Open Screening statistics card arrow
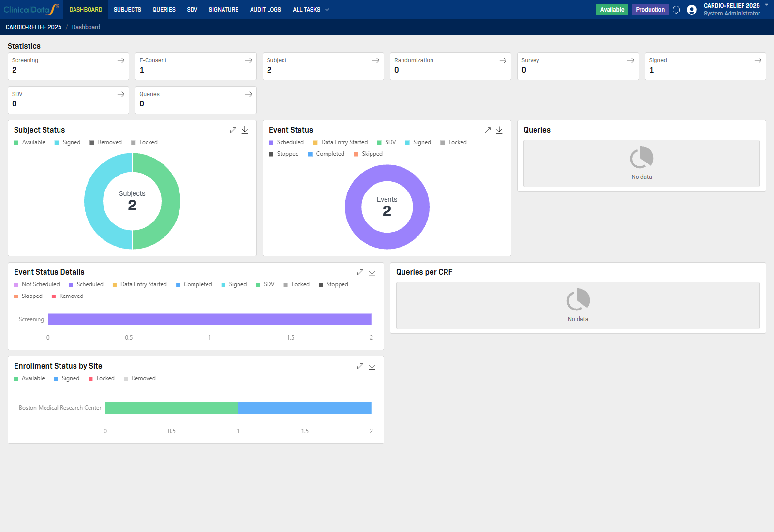 click(x=121, y=60)
